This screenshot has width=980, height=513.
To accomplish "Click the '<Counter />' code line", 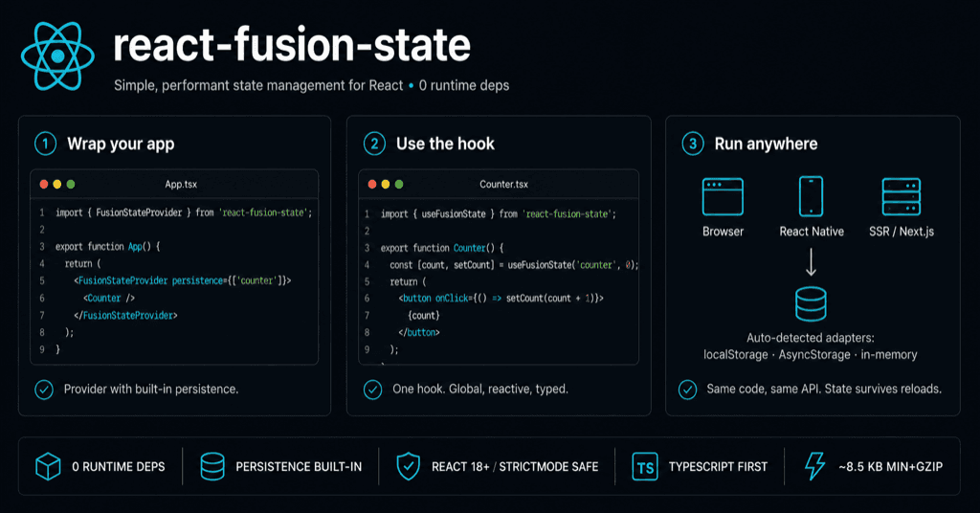I will (109, 298).
